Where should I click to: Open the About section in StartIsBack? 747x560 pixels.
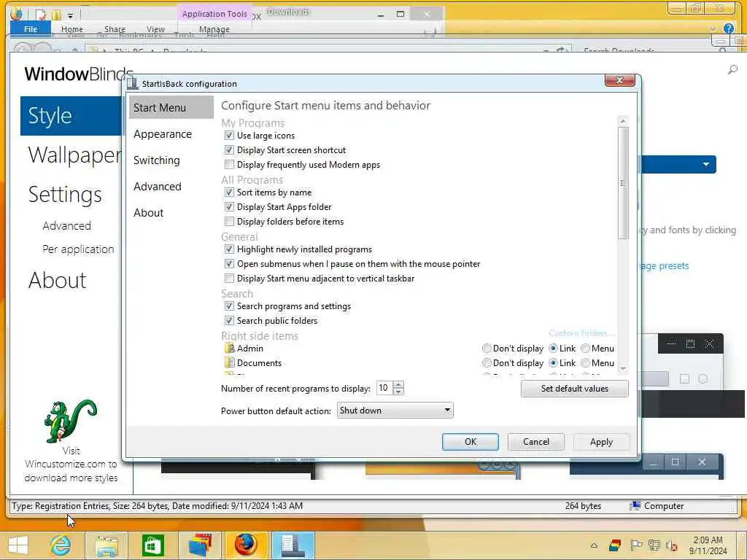coord(148,213)
